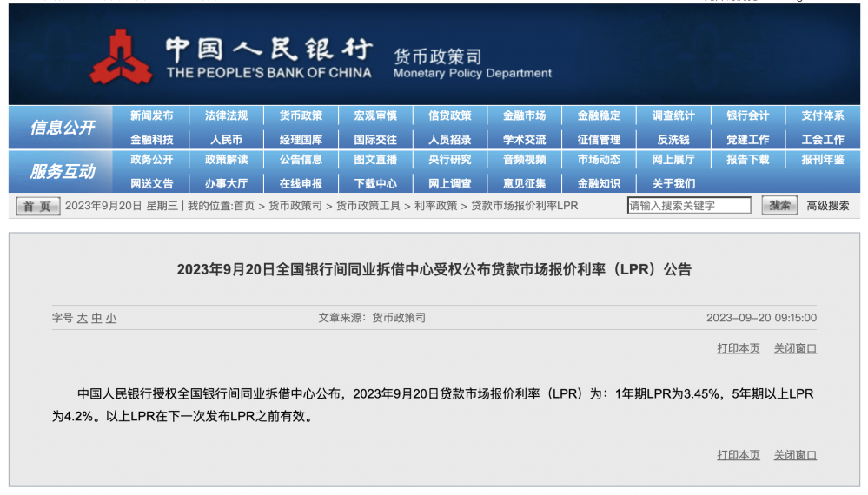
Task: Open 调查统计 navigation link
Action: (673, 115)
